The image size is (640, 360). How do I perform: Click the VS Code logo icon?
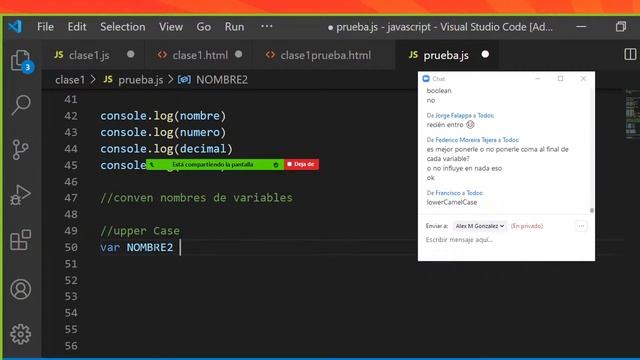tap(15, 27)
